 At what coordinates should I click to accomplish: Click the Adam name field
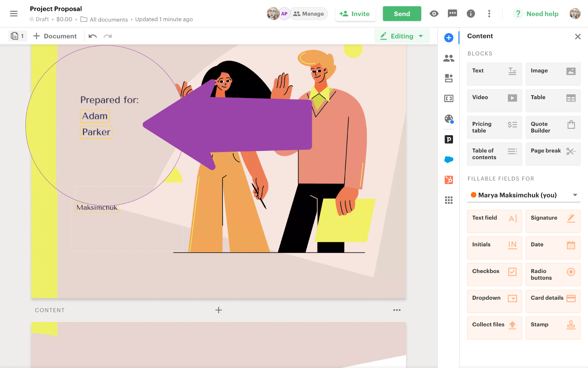coord(95,116)
